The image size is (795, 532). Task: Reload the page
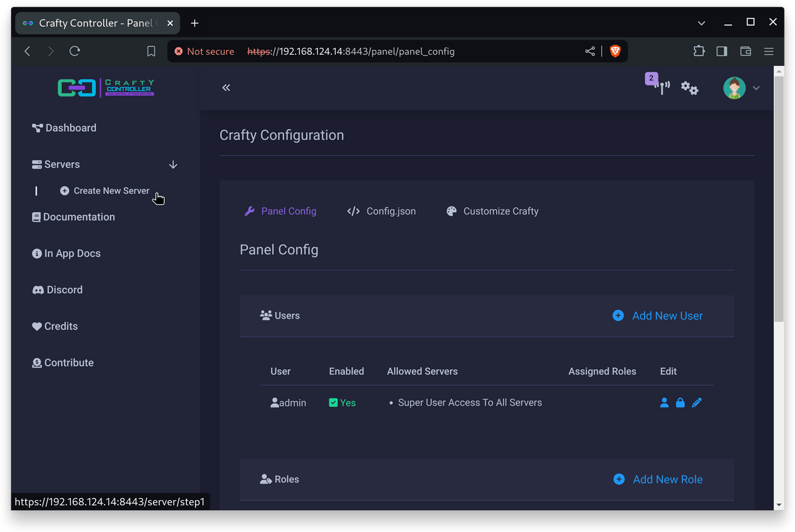pos(75,52)
